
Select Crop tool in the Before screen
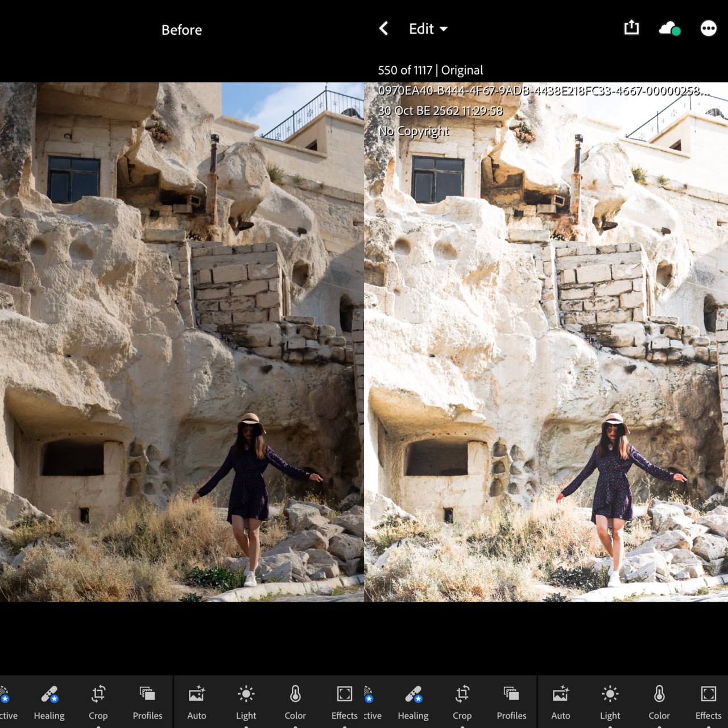click(98, 703)
